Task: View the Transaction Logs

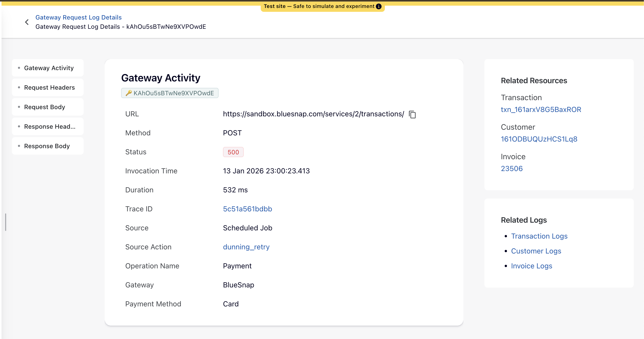Action: 539,236
